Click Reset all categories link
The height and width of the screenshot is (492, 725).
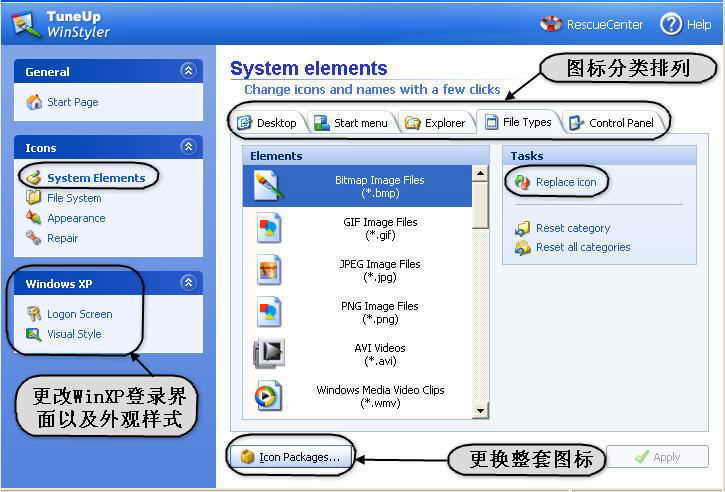point(582,247)
